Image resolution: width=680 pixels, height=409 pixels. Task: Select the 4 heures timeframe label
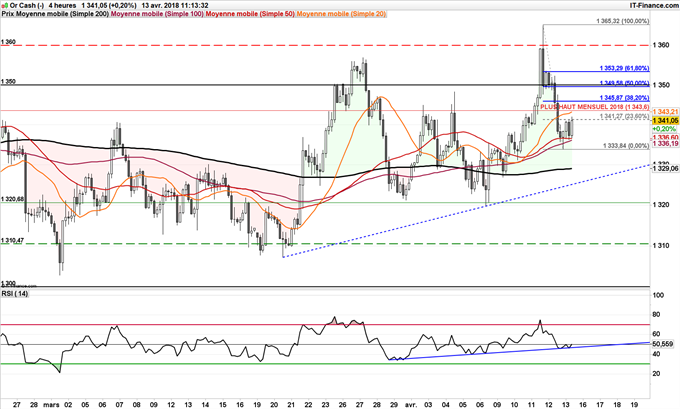coord(62,5)
